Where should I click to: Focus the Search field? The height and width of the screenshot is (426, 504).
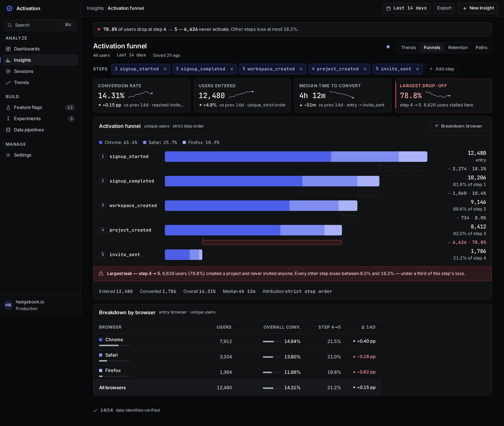[40, 25]
